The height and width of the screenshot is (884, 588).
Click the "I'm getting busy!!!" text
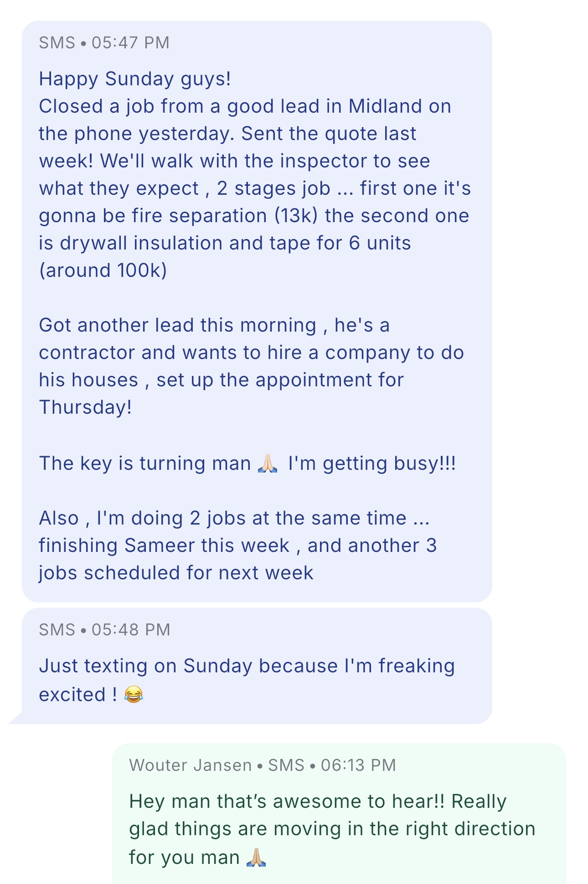click(372, 463)
